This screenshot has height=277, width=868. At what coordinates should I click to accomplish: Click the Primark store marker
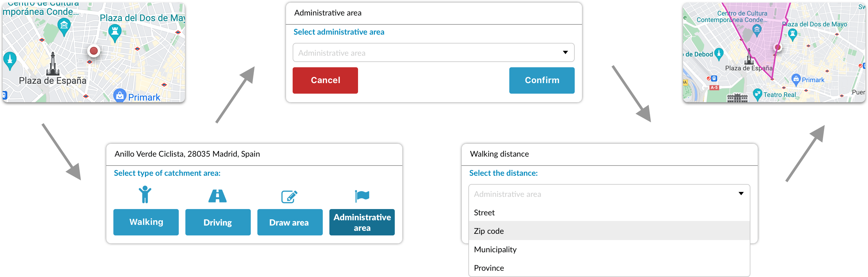pos(120,96)
